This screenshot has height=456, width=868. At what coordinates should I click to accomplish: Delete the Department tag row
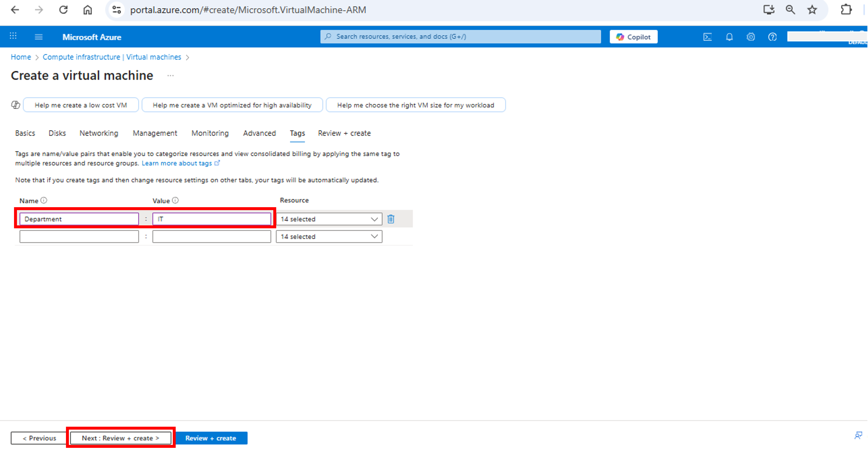(x=391, y=218)
